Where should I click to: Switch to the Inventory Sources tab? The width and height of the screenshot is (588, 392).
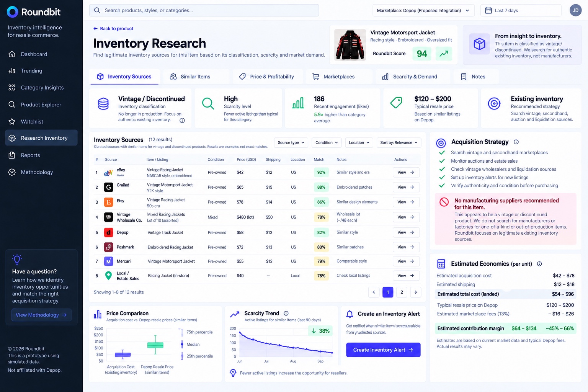[x=124, y=77]
